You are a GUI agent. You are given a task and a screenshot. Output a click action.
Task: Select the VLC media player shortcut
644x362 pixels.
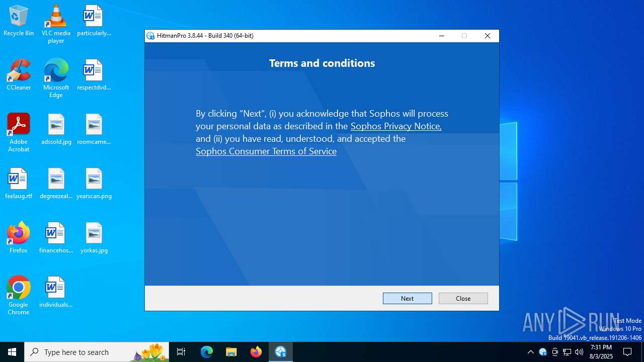(56, 24)
